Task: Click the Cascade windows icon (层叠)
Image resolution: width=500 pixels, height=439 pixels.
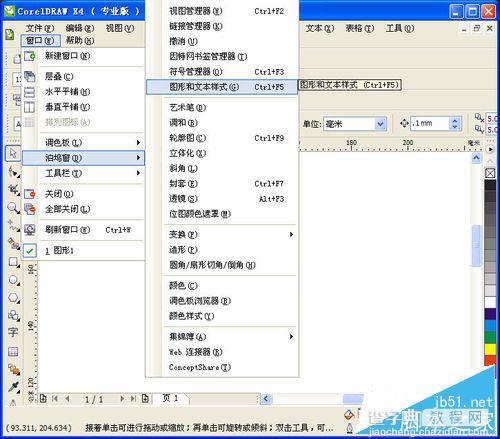Action: (30, 76)
